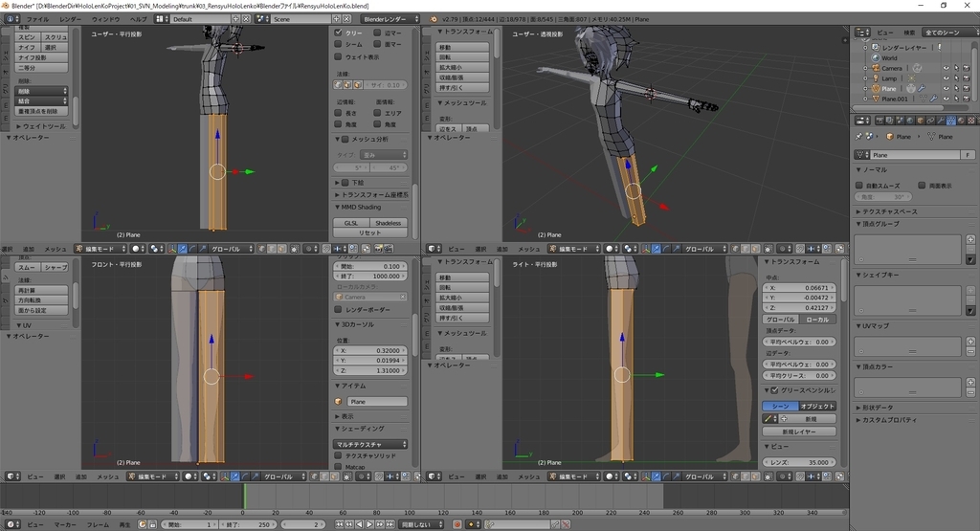The height and width of the screenshot is (531, 980).
Task: Hide the Plane object using its eye icon
Action: click(x=946, y=89)
